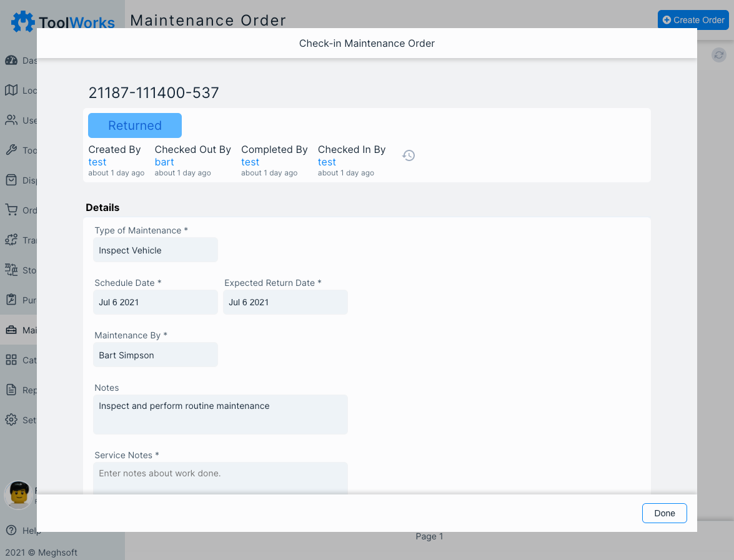Open bart's profile link
734x560 pixels.
(164, 162)
